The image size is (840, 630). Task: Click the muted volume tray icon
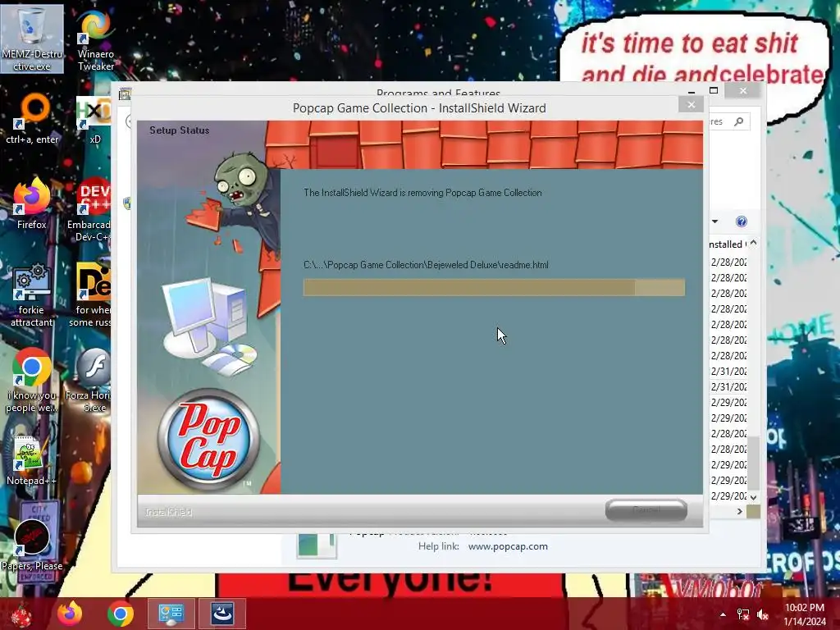pos(762,614)
